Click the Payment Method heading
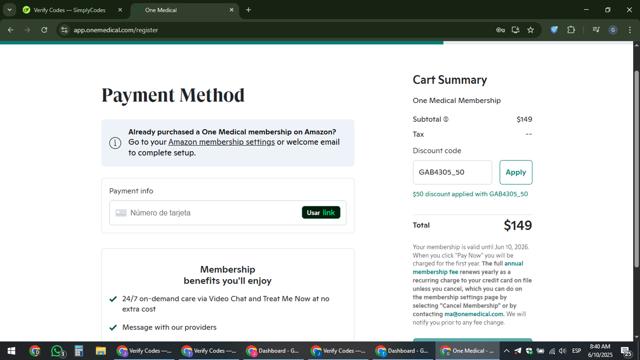640x360 pixels. pos(173,95)
